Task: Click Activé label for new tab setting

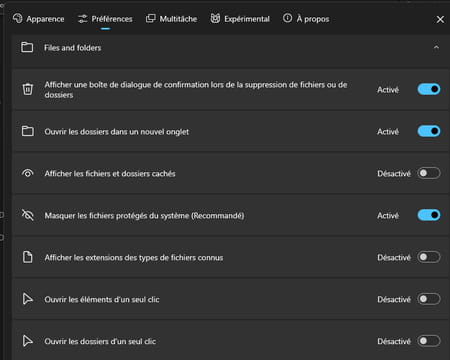Action: [388, 132]
